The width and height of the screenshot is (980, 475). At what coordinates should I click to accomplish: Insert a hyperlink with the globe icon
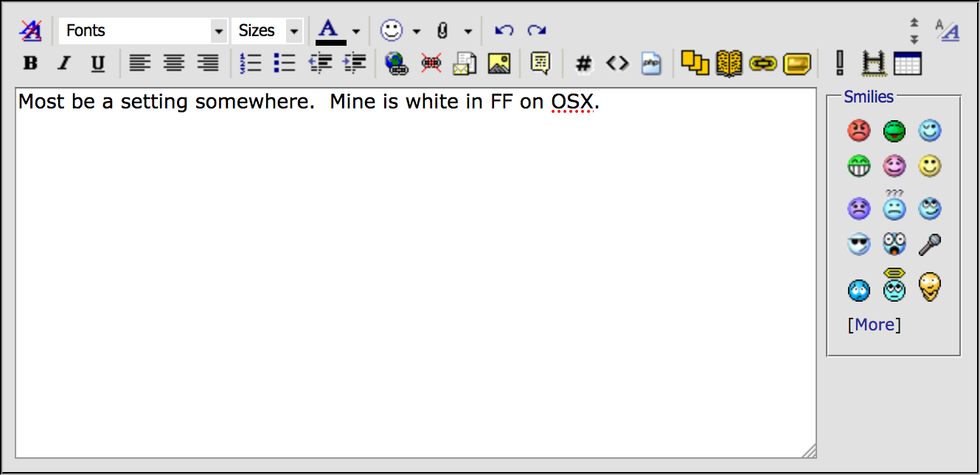coord(397,64)
